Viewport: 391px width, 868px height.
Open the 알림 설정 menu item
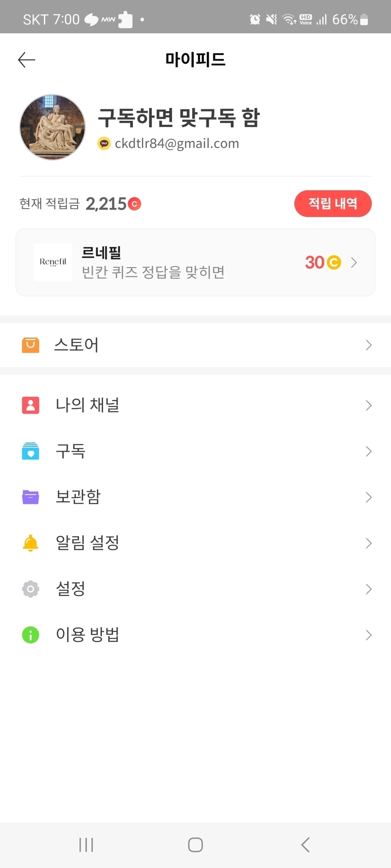(x=88, y=543)
